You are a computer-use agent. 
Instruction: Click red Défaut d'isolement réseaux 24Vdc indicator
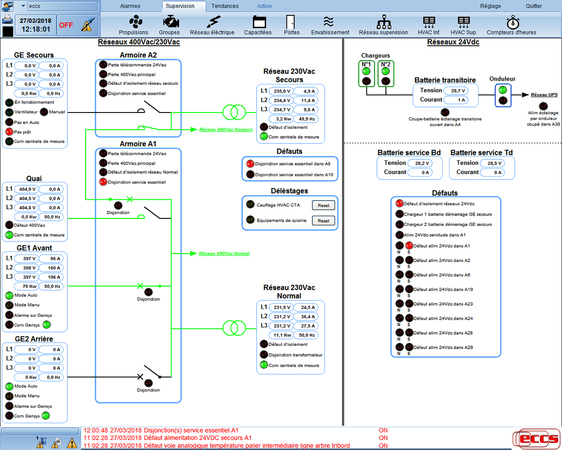(399, 204)
